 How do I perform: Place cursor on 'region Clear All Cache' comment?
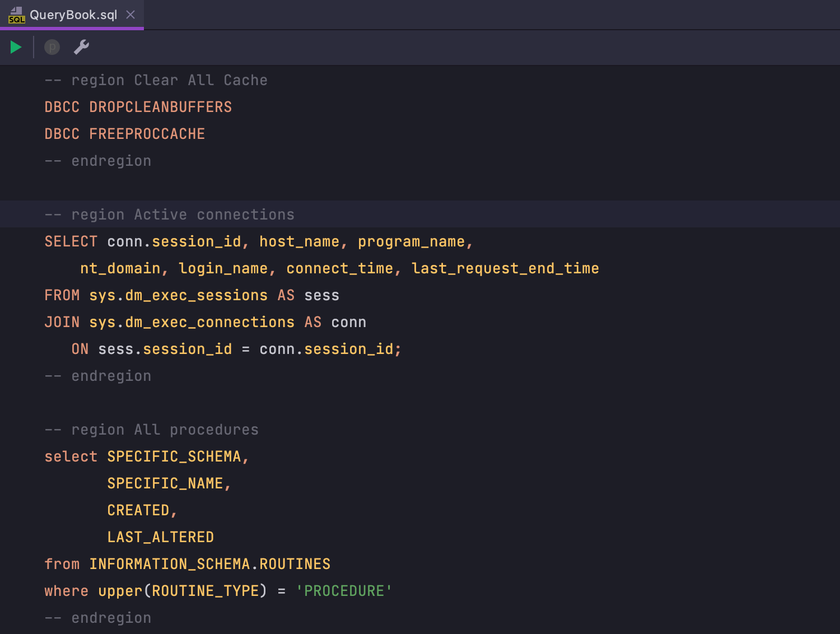(x=156, y=81)
